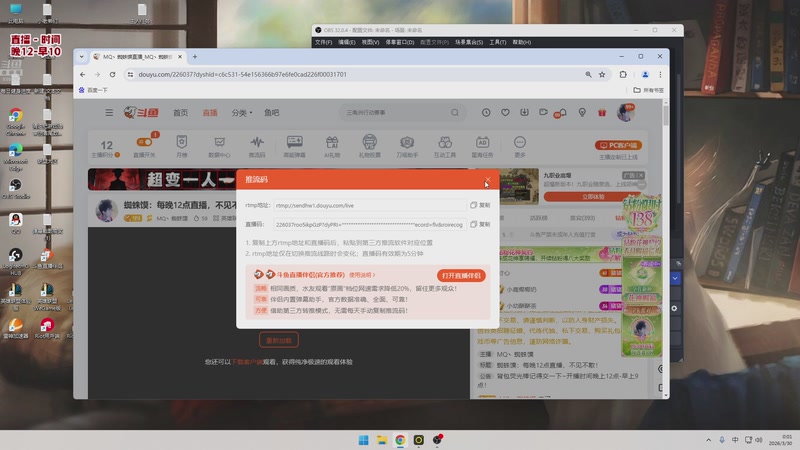Click the download icon in Douyu header
The width and height of the screenshot is (800, 450).
[x=524, y=112]
